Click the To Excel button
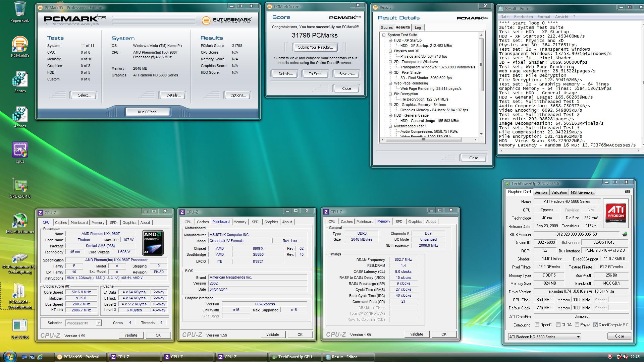Image resolution: width=644 pixels, height=362 pixels. coord(315,74)
